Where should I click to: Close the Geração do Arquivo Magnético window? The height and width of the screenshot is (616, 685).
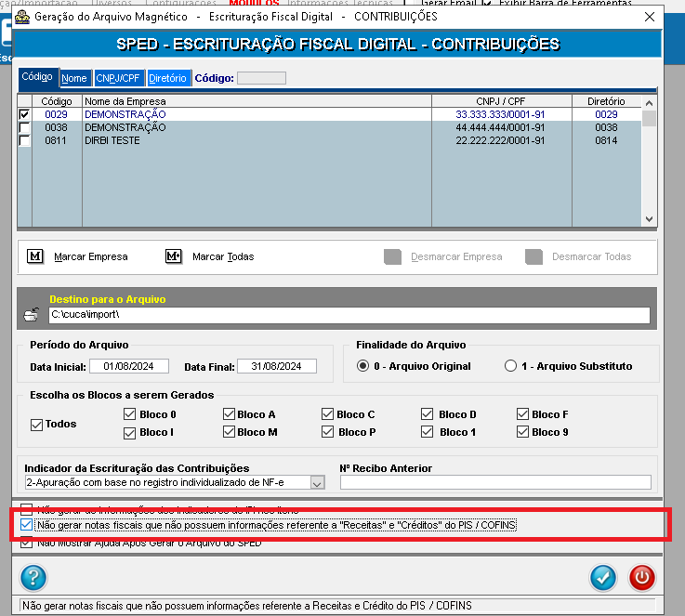pos(650,17)
